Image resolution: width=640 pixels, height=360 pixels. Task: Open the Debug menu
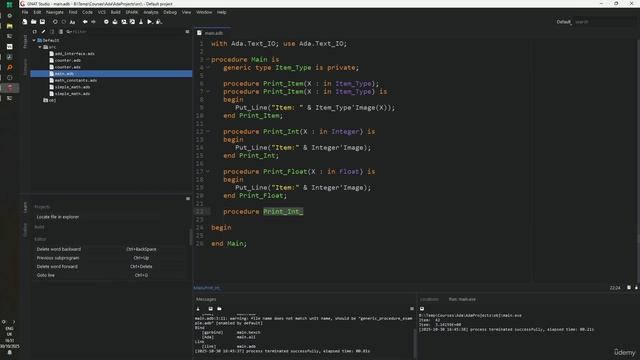tap(170, 12)
